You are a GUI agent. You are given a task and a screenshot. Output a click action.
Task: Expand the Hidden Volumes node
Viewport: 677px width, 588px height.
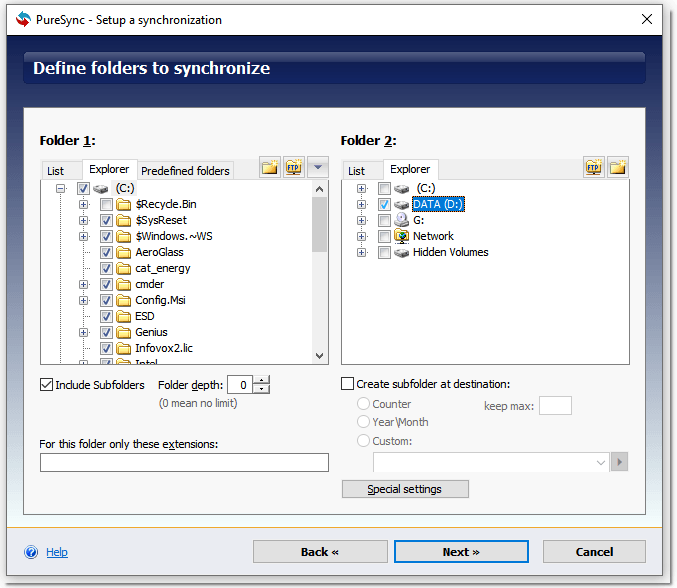(x=362, y=252)
